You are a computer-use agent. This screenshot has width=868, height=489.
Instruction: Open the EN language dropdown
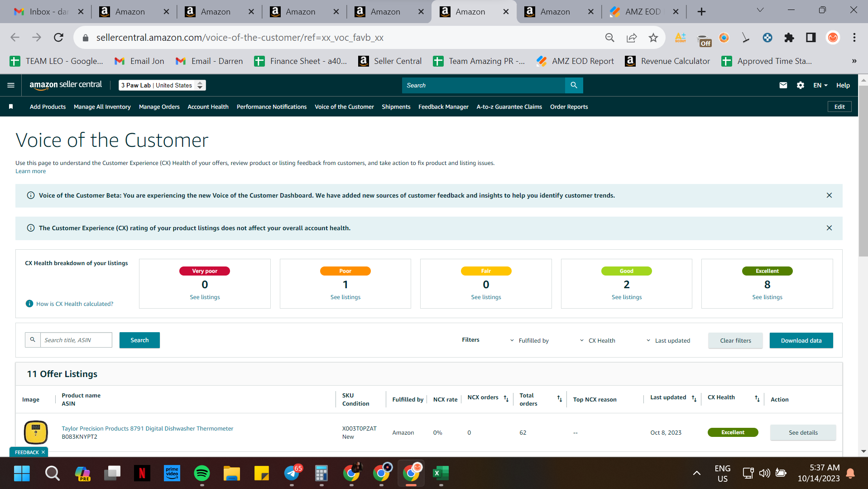pyautogui.click(x=820, y=85)
